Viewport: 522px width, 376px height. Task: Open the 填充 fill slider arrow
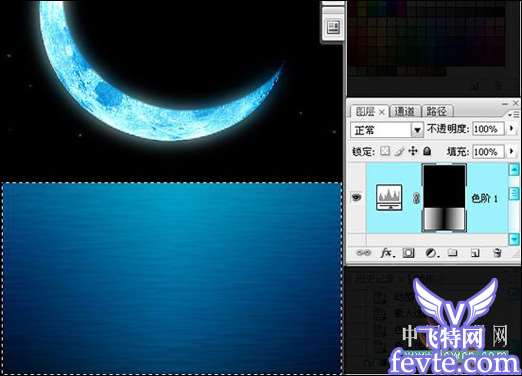512,152
